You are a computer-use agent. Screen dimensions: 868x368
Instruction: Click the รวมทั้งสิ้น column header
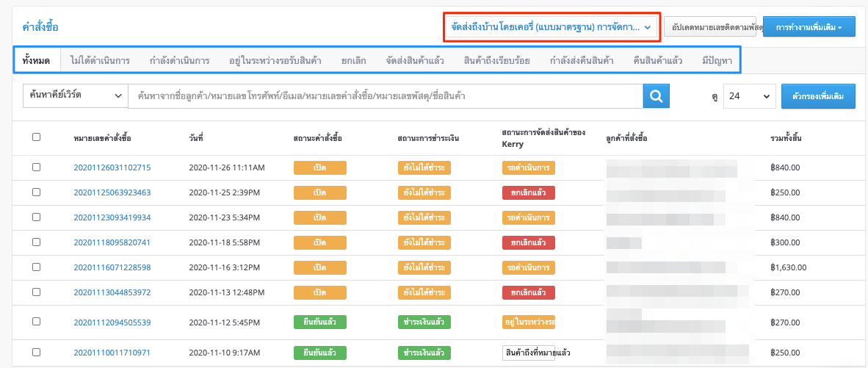(786, 138)
